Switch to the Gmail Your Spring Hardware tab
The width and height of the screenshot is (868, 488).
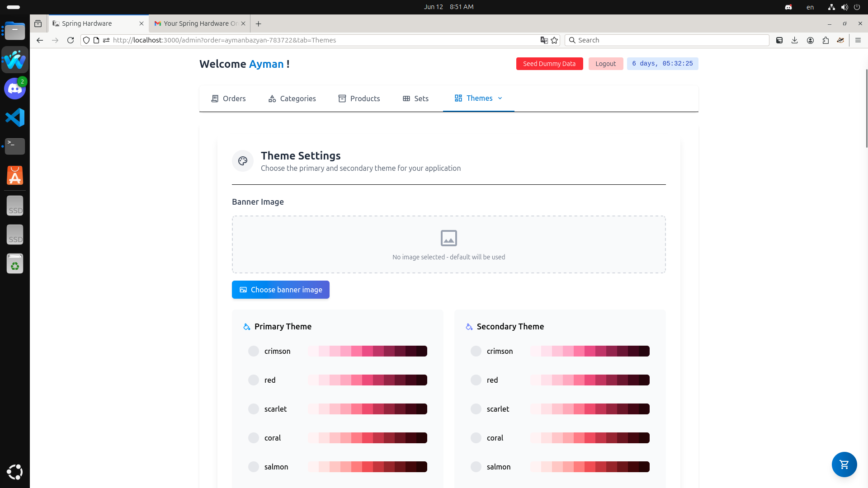[199, 23]
